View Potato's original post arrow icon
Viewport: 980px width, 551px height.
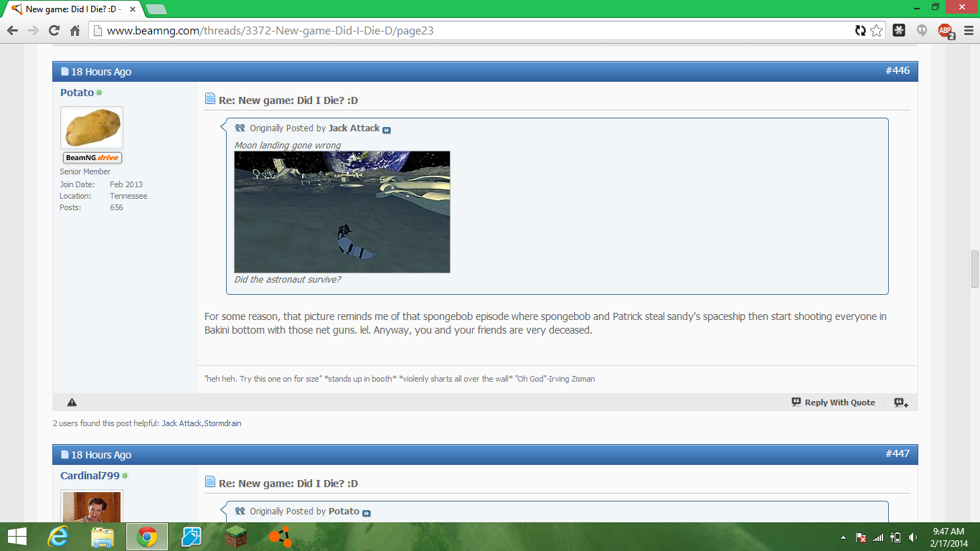tap(367, 513)
